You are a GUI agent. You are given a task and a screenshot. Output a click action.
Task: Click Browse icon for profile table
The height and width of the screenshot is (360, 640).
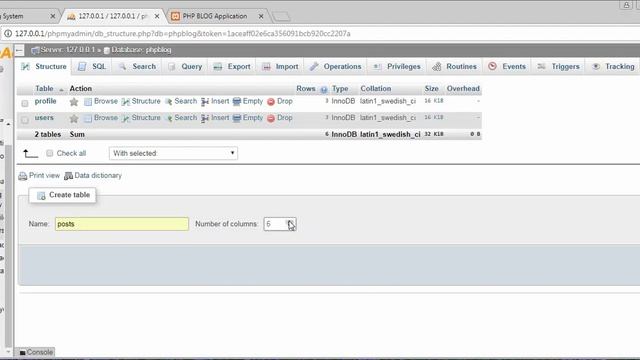pyautogui.click(x=88, y=102)
